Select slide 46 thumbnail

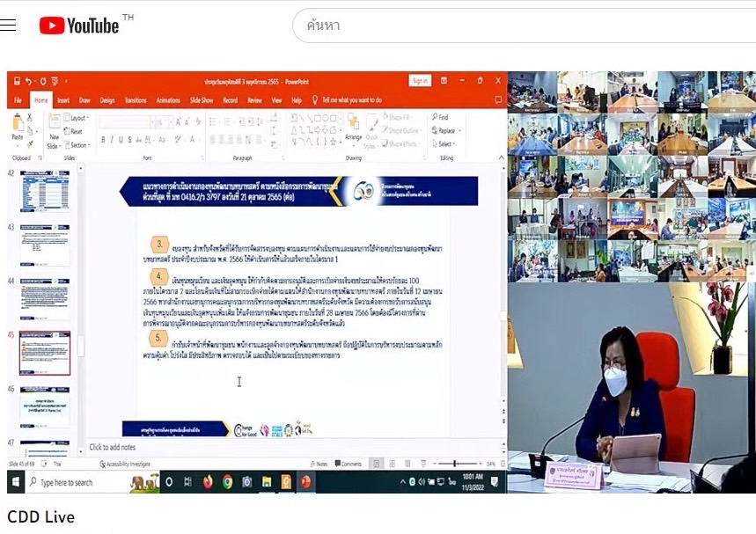pos(45,407)
